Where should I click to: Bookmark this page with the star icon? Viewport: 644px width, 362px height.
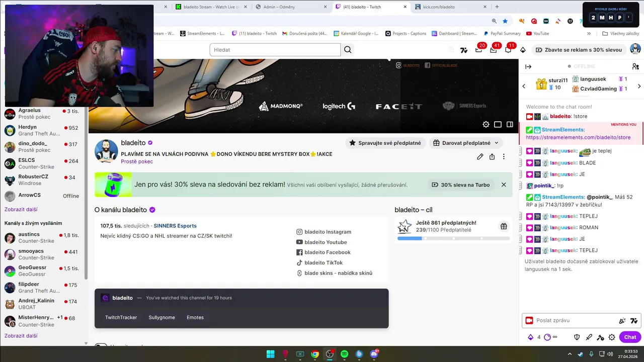tap(505, 21)
